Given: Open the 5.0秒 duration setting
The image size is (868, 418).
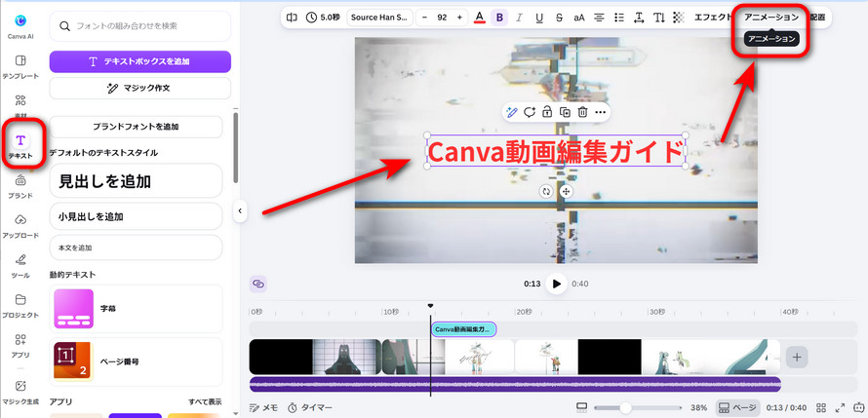Looking at the screenshot, I should [323, 18].
